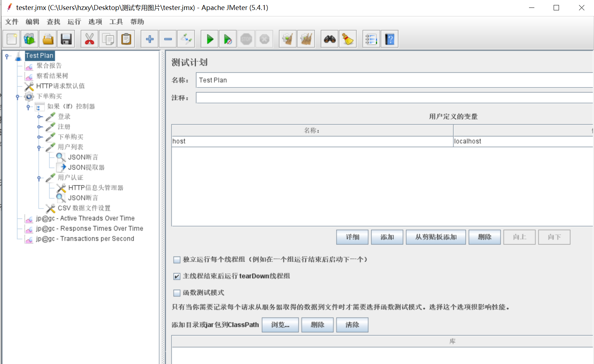Click the Copy toolbar icon
Screen dimensions: 594x364
(108, 39)
